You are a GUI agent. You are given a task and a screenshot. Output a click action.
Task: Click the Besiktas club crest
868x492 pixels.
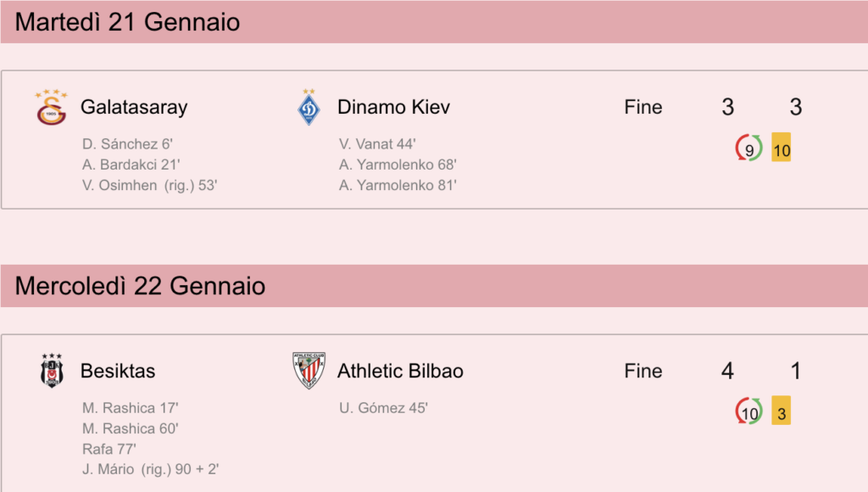click(x=52, y=371)
